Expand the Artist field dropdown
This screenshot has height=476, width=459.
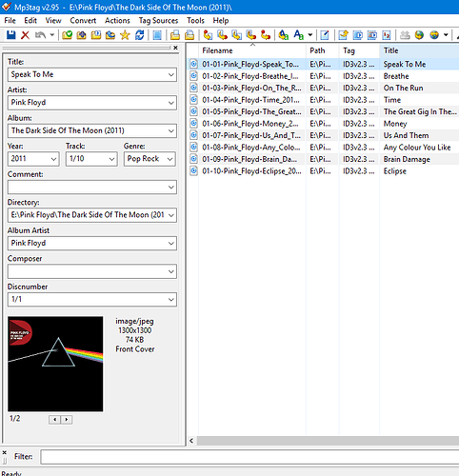(171, 103)
